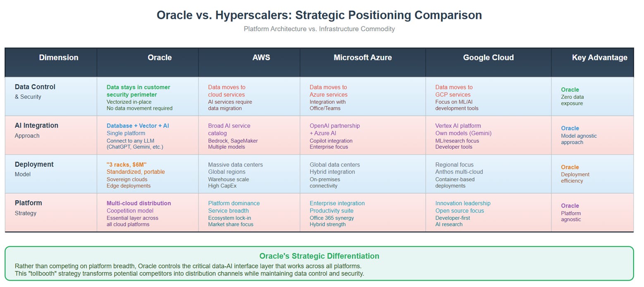Click "Multi-cloud distribution" in Oracle column
The width and height of the screenshot is (644, 287).
[x=138, y=203]
